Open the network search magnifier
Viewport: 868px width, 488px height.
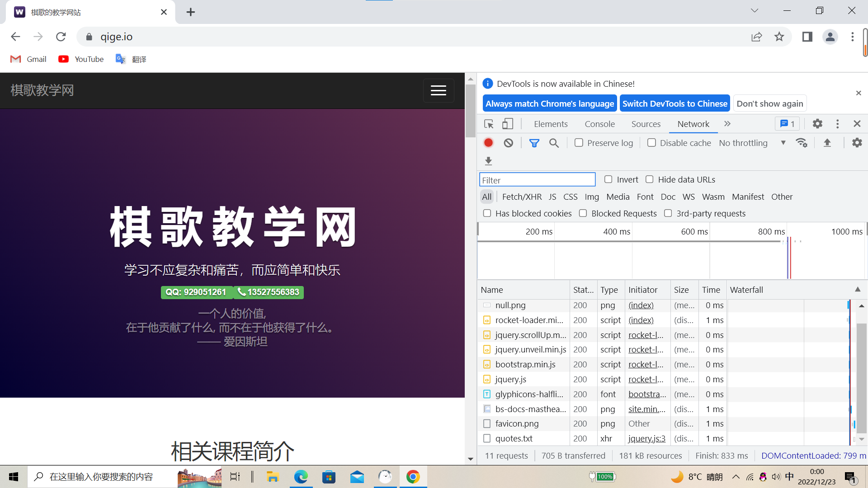pos(554,143)
